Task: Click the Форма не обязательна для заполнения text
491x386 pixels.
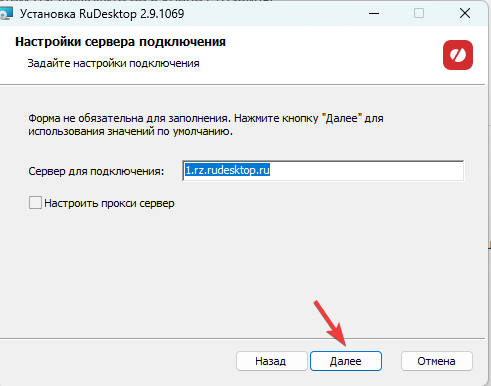Action: 206,125
